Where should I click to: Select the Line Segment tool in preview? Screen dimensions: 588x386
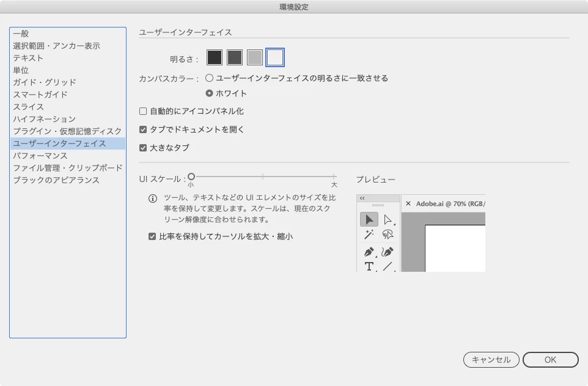pos(388,266)
